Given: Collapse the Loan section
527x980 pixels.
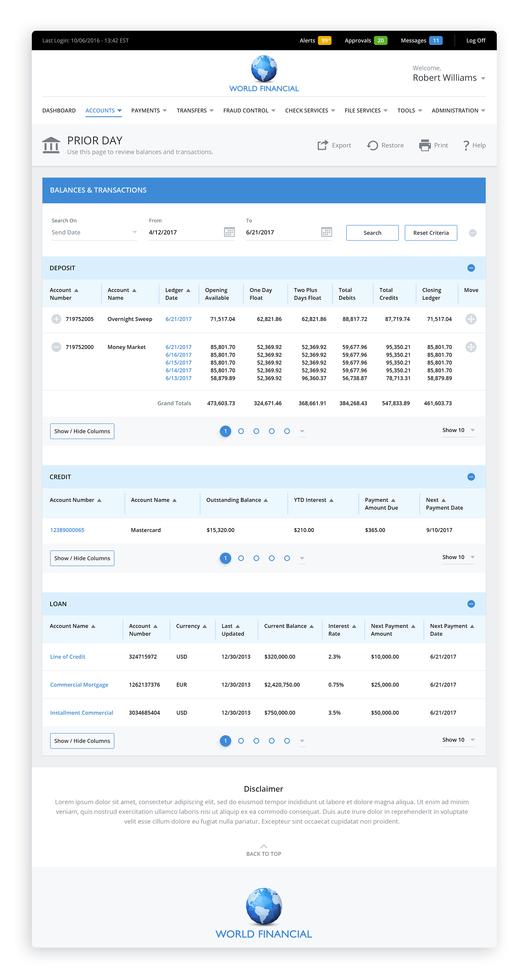Looking at the screenshot, I should pos(471,604).
